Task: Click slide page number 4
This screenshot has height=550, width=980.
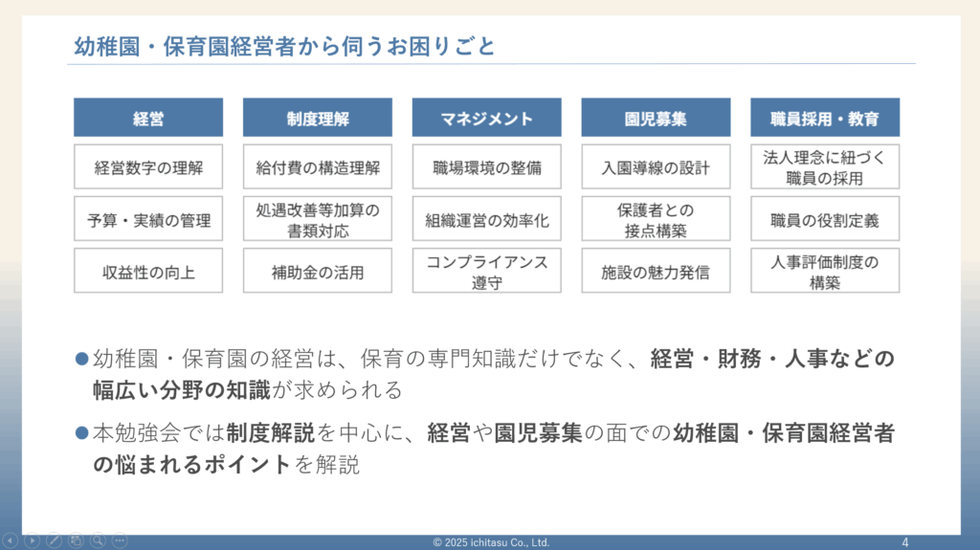Action: click(905, 542)
